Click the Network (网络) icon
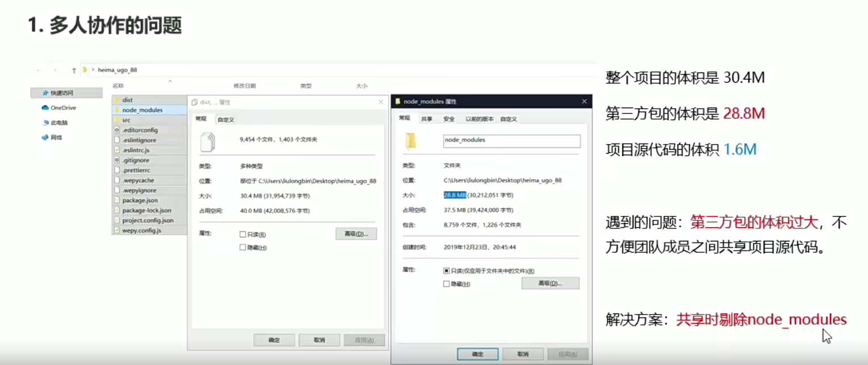 [45, 137]
